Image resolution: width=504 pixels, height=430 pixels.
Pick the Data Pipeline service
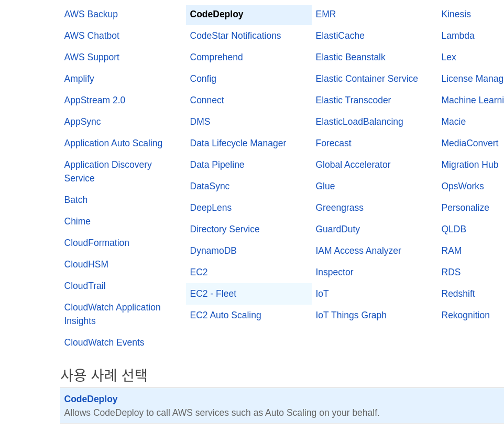(x=217, y=165)
